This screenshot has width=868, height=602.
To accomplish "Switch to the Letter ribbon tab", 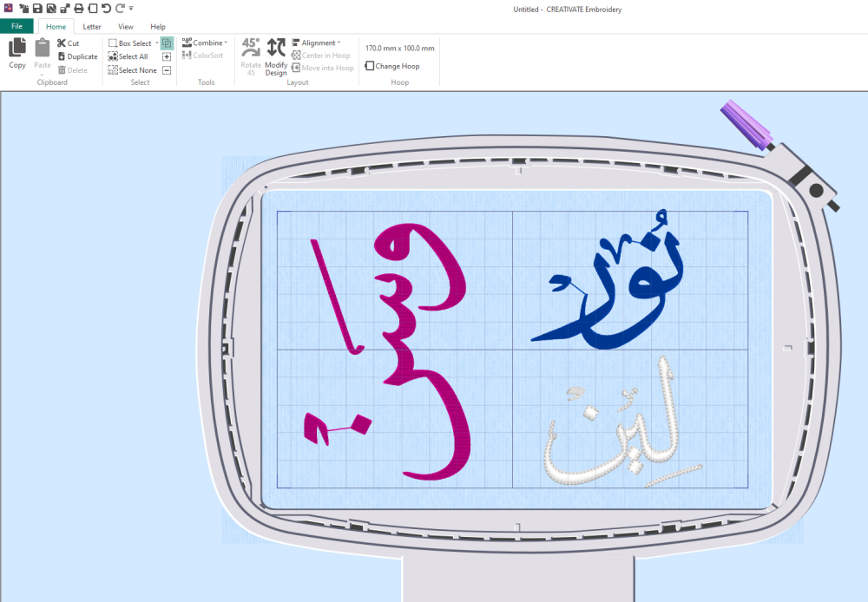I will point(92,27).
